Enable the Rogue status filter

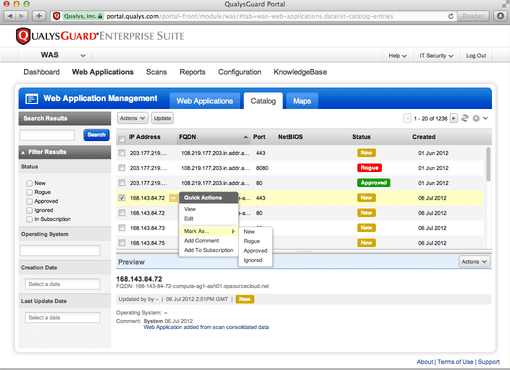tap(29, 192)
